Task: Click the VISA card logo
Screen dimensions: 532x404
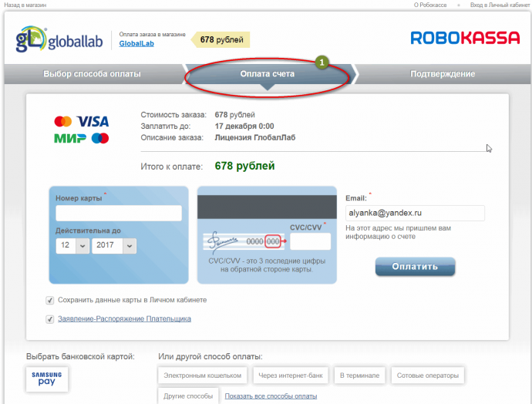Action: point(93,122)
